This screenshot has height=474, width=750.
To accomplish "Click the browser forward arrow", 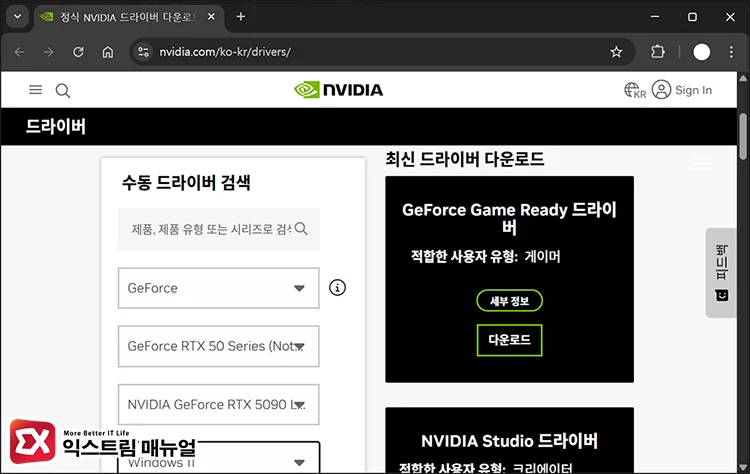I will [x=48, y=52].
